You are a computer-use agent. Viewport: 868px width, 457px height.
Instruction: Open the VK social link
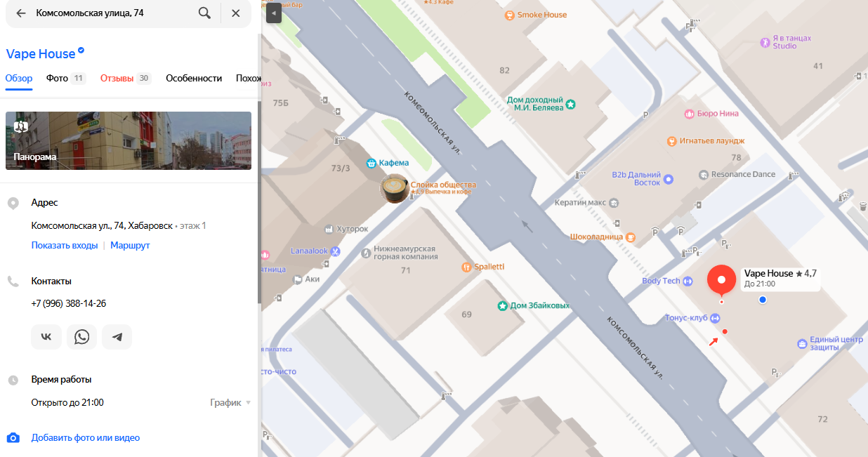[x=46, y=337]
